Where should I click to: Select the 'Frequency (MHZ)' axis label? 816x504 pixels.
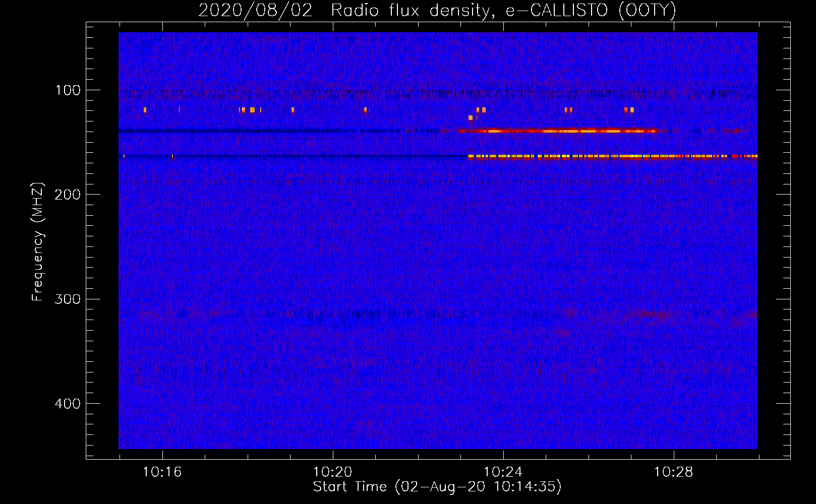(x=38, y=242)
